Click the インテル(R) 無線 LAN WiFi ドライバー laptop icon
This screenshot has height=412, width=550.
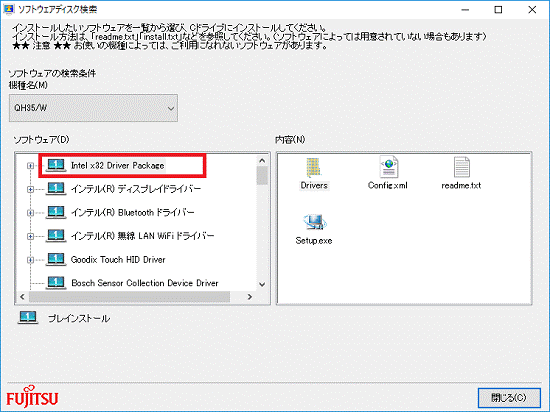56,236
